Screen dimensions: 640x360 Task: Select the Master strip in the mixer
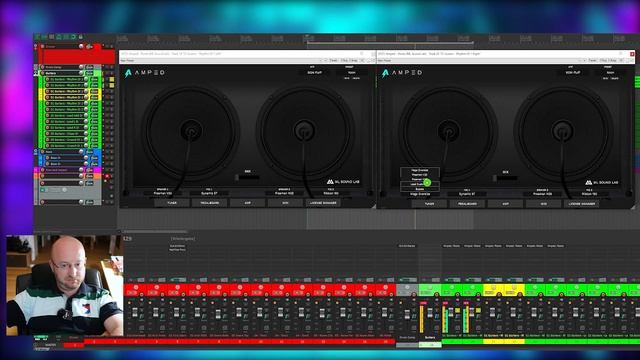click(x=51, y=345)
